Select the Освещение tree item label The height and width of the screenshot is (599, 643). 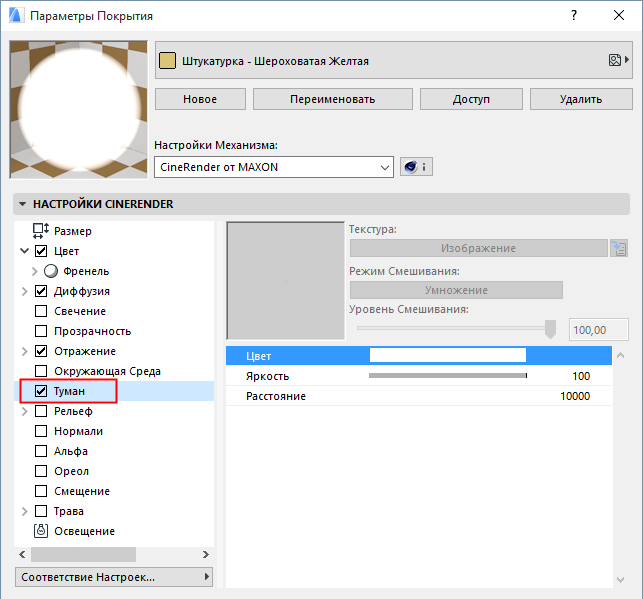[x=84, y=531]
